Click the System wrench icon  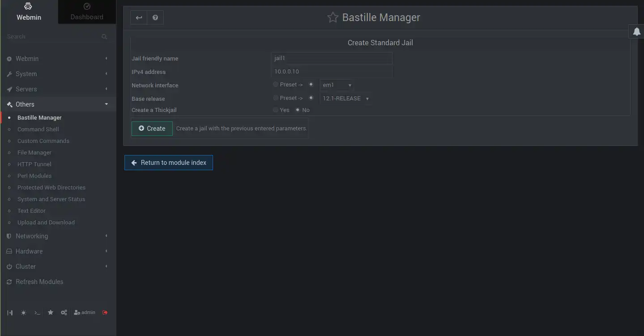pos(9,74)
